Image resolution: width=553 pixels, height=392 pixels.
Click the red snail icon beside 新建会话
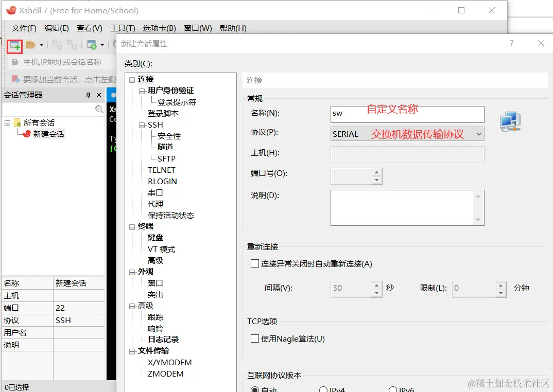point(26,134)
